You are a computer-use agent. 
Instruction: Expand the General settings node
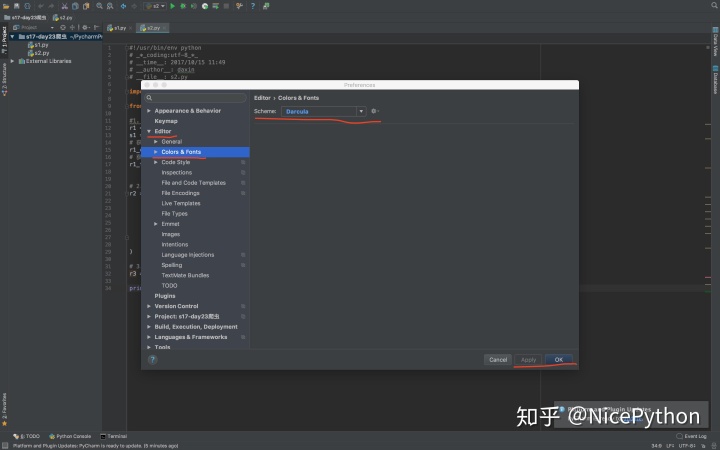[156, 141]
